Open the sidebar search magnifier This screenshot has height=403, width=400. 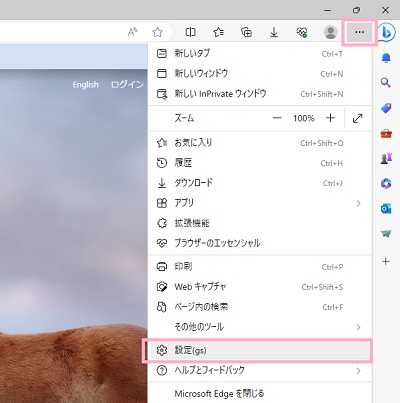pyautogui.click(x=386, y=82)
